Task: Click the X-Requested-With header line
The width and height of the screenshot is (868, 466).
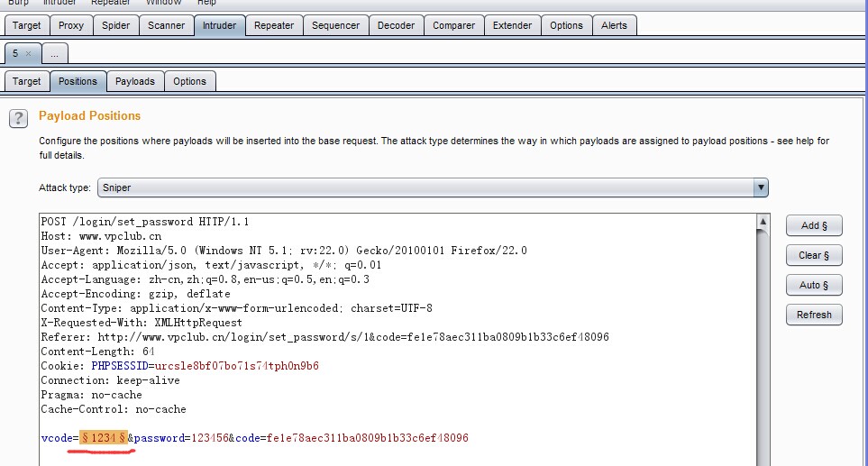Action: (142, 323)
